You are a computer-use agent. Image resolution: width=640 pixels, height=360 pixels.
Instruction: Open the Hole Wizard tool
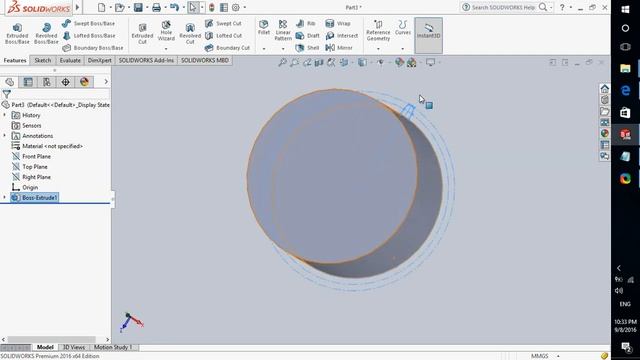166,31
